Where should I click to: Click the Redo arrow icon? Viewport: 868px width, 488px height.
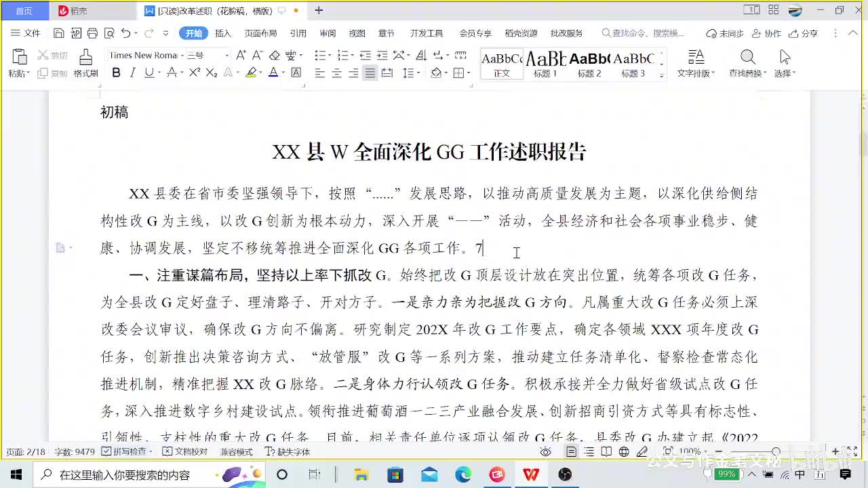click(149, 33)
